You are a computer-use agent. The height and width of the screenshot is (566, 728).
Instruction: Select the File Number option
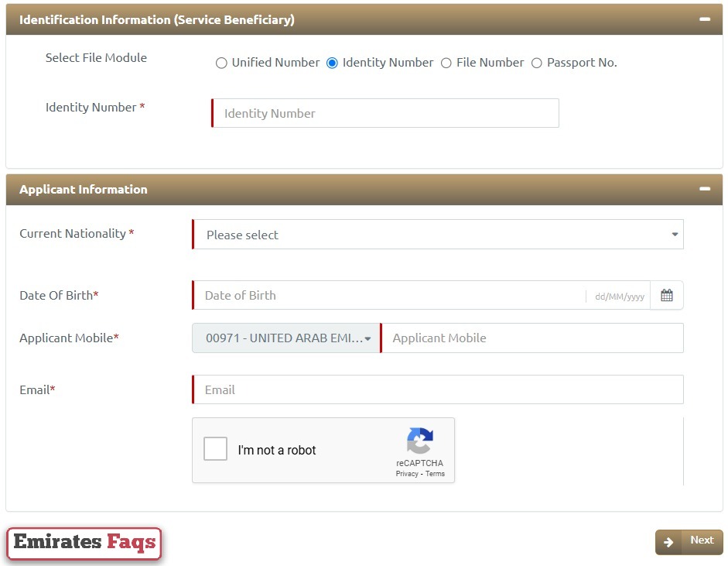click(447, 63)
